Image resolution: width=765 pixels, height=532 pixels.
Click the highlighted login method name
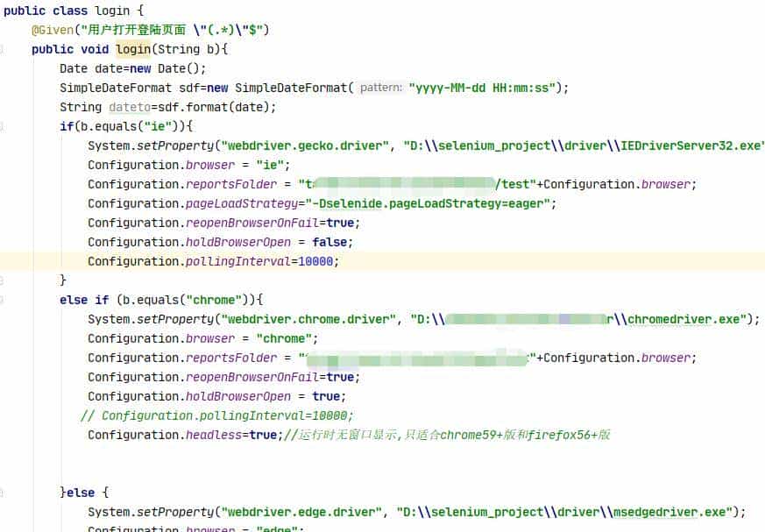[x=133, y=49]
